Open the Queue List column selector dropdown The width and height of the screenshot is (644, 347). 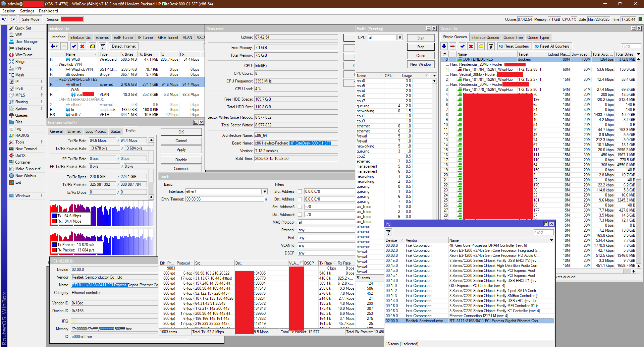click(x=639, y=54)
